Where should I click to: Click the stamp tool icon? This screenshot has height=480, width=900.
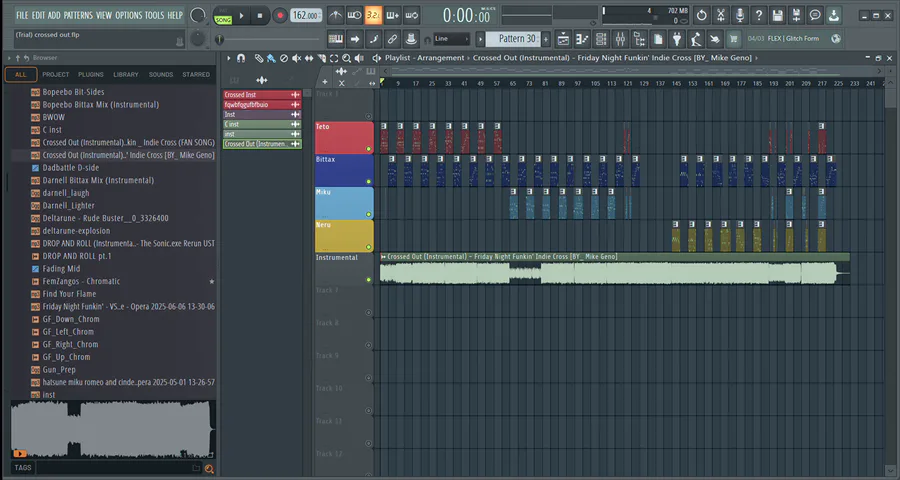tap(411, 39)
